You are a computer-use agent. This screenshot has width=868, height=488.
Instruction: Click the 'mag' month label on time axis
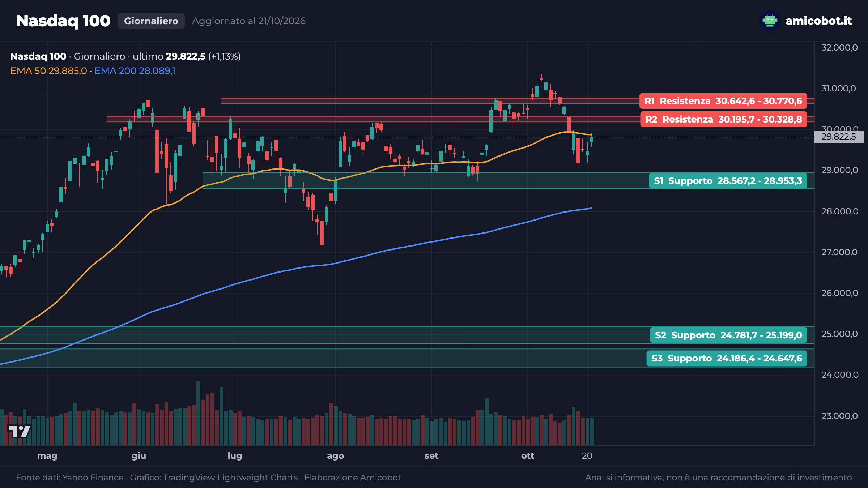click(x=47, y=456)
